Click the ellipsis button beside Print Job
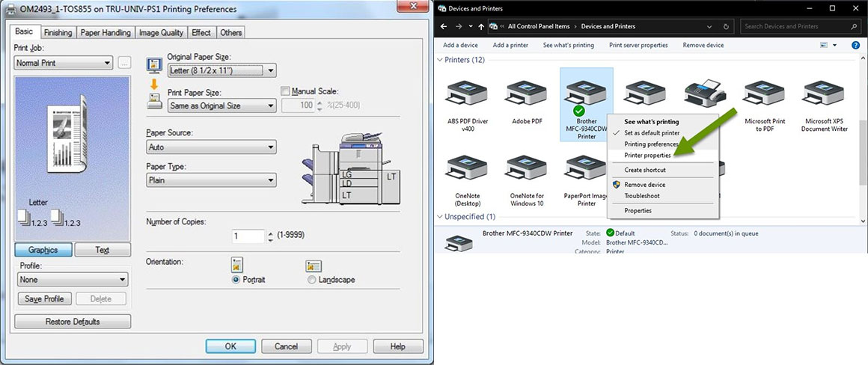The height and width of the screenshot is (365, 868). (x=124, y=63)
